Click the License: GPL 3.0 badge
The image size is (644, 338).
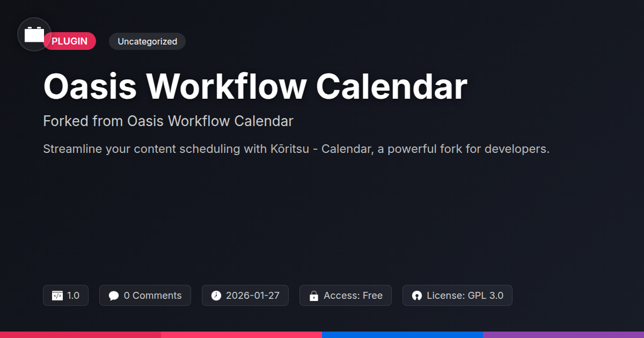tap(465, 296)
